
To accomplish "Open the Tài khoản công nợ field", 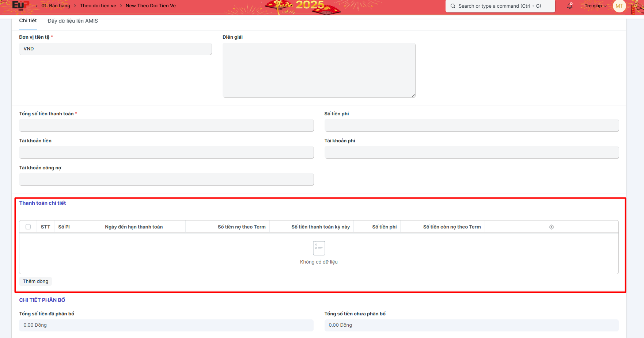I will (166, 180).
